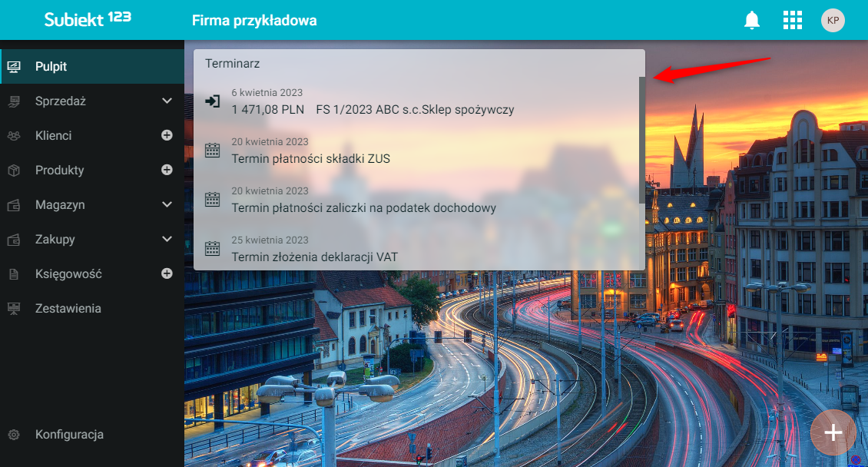The image size is (868, 467).
Task: Click the Sprzedaż sidebar icon
Action: point(14,101)
